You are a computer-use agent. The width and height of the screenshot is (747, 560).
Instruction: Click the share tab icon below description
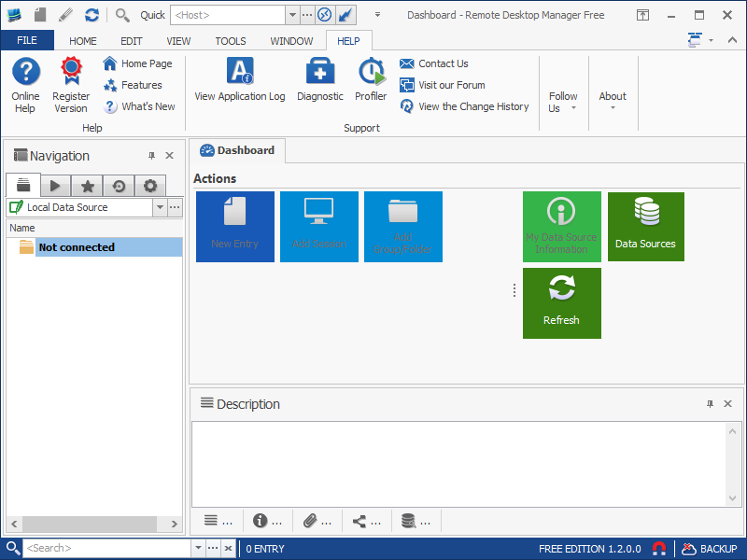coord(366,521)
